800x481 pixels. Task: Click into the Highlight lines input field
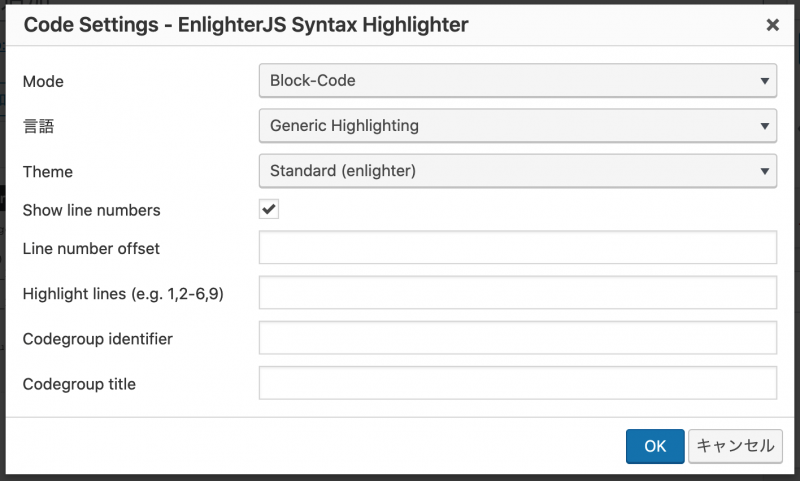tap(518, 292)
